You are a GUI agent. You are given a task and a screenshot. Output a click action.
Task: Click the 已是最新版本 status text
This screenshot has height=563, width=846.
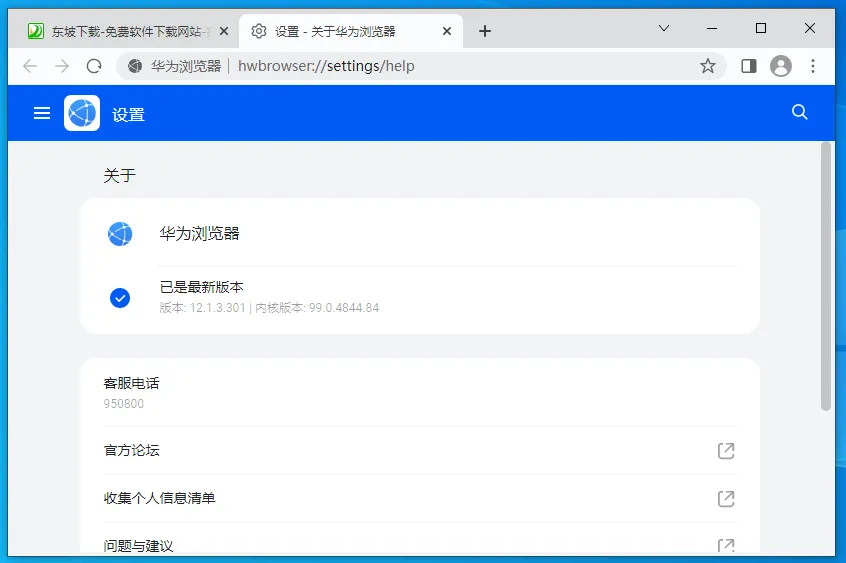click(202, 287)
